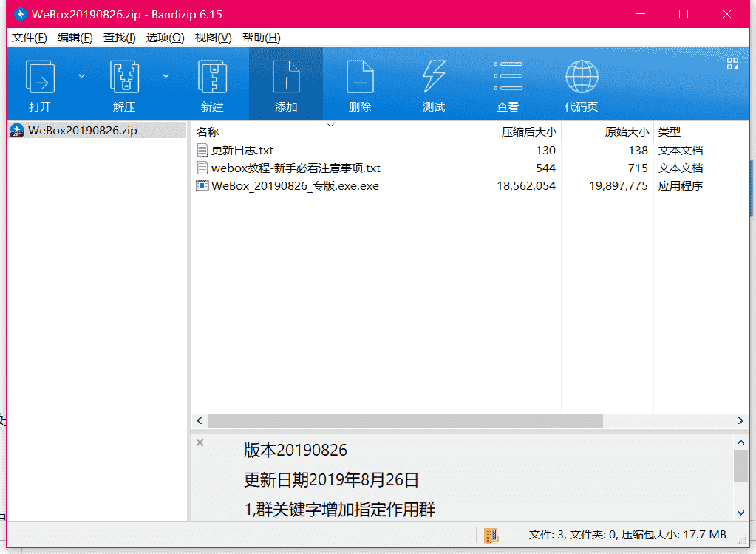Click the 应用程序 type cell
Viewport: 756px width, 554px height.
[x=681, y=186]
